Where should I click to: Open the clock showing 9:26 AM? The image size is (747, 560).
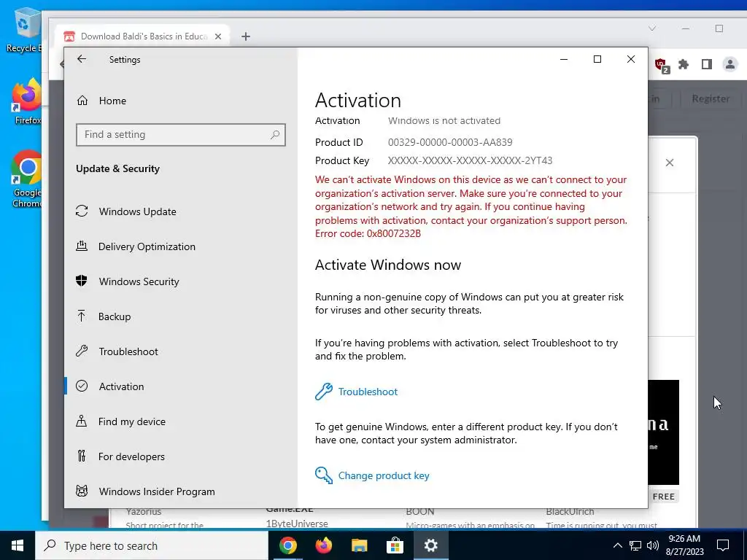pyautogui.click(x=685, y=545)
